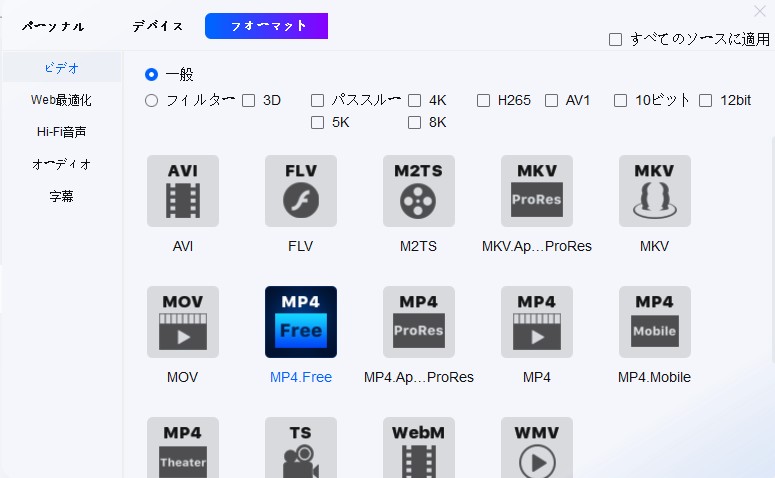
Task: Close the format selection dialog
Action: coord(760,11)
